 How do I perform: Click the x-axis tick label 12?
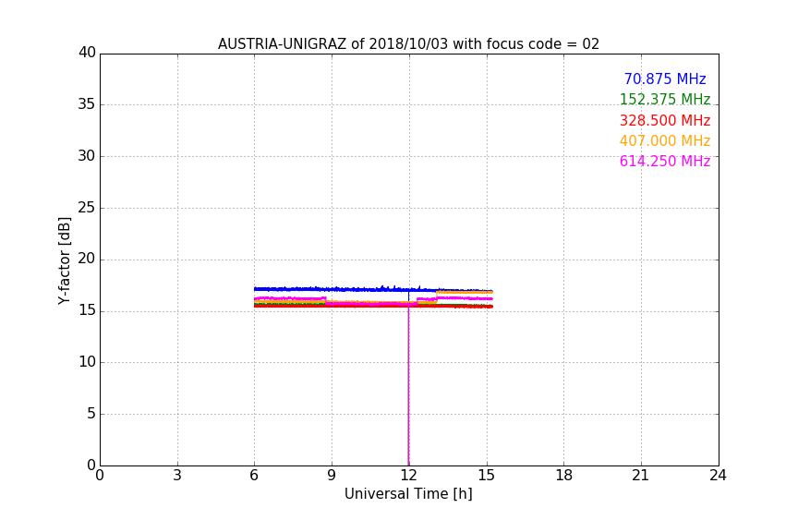[408, 476]
